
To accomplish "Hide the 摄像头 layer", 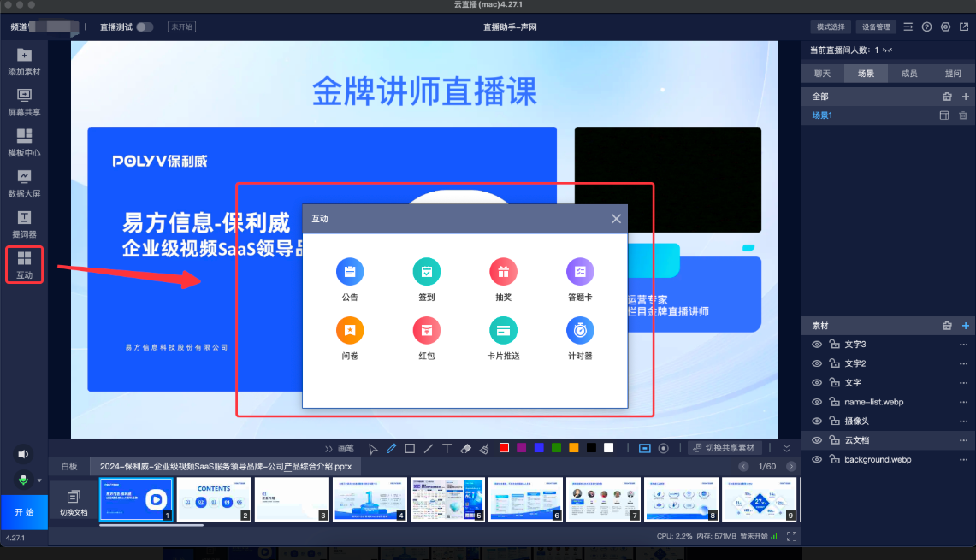I will coord(817,421).
